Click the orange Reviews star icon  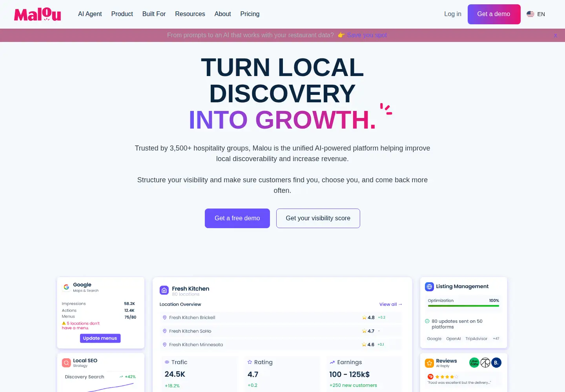tap(430, 363)
